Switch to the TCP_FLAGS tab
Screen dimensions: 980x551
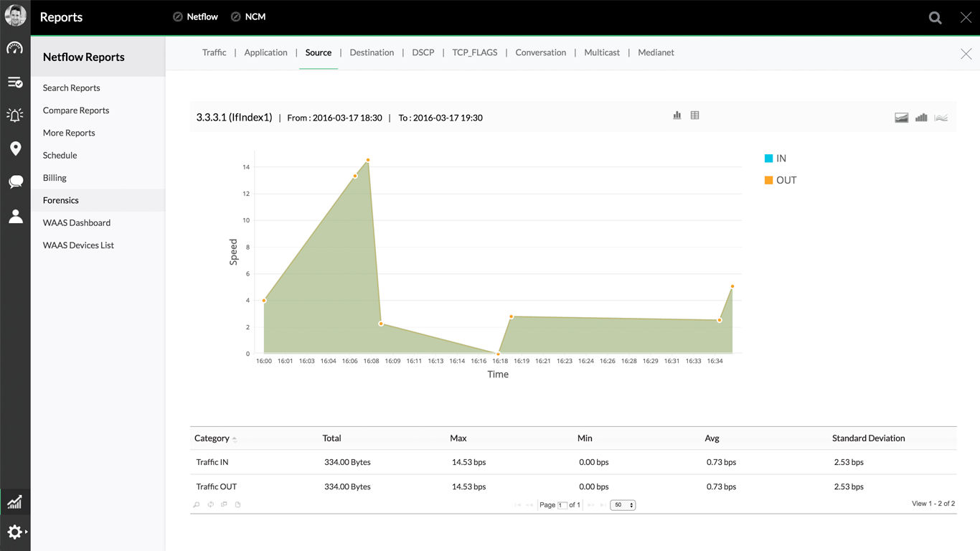pos(474,52)
